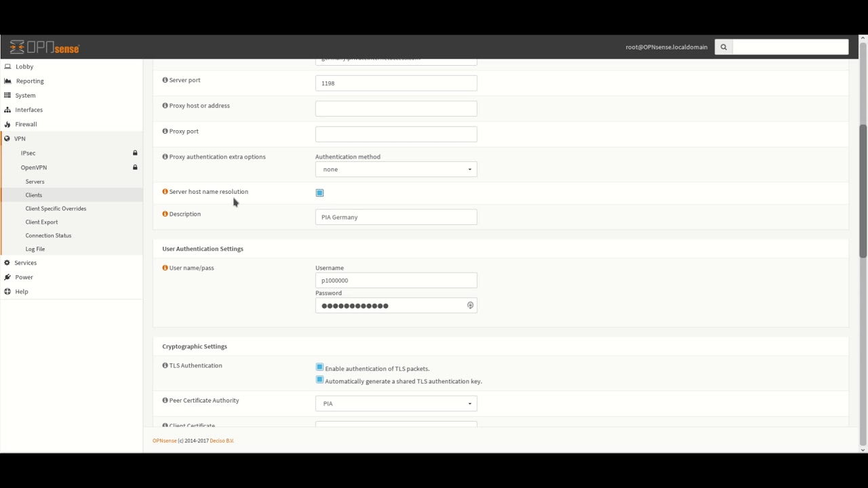Open the Peer Certificate Authority dropdown

396,403
